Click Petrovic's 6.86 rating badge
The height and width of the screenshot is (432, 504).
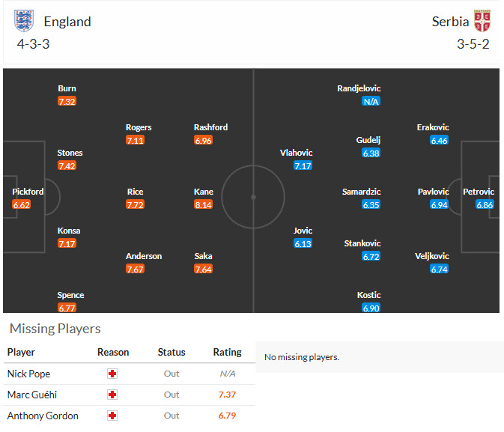485,204
